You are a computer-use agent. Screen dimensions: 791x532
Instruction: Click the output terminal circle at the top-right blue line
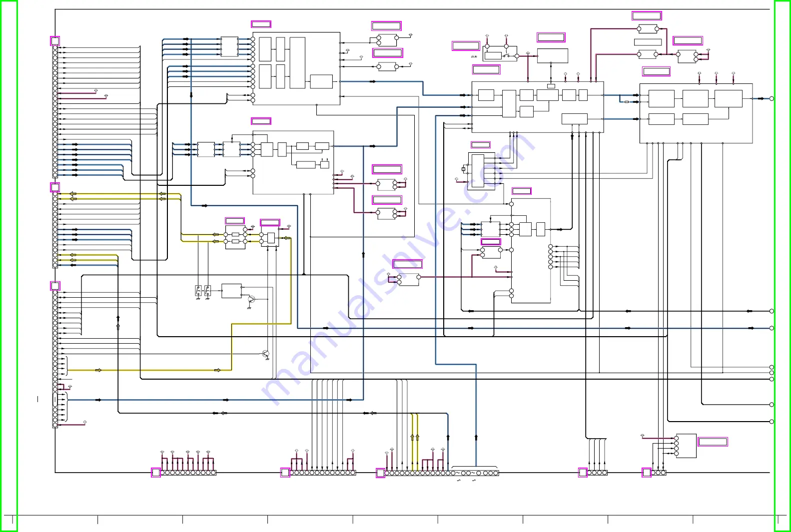pos(772,99)
